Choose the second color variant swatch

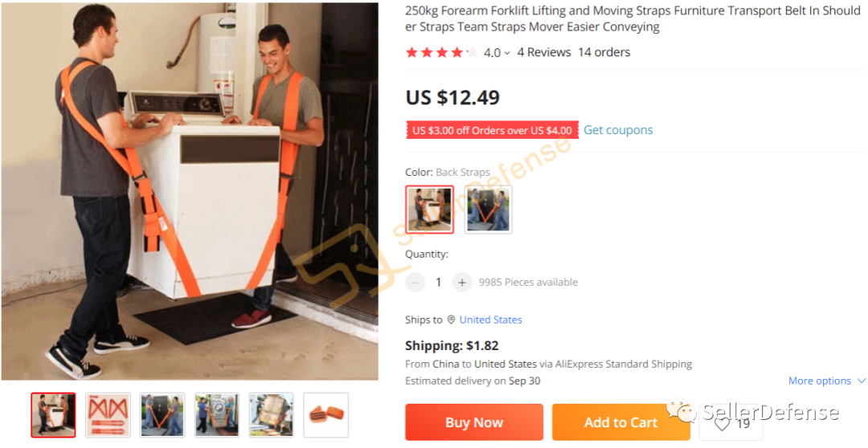(x=488, y=210)
